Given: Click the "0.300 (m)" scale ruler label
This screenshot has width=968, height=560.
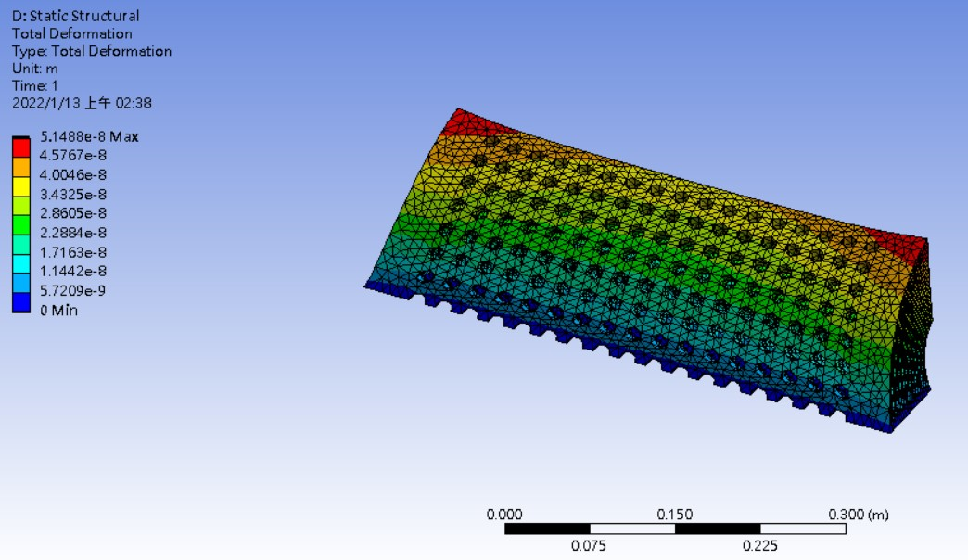Looking at the screenshot, I should pyautogui.click(x=858, y=515).
